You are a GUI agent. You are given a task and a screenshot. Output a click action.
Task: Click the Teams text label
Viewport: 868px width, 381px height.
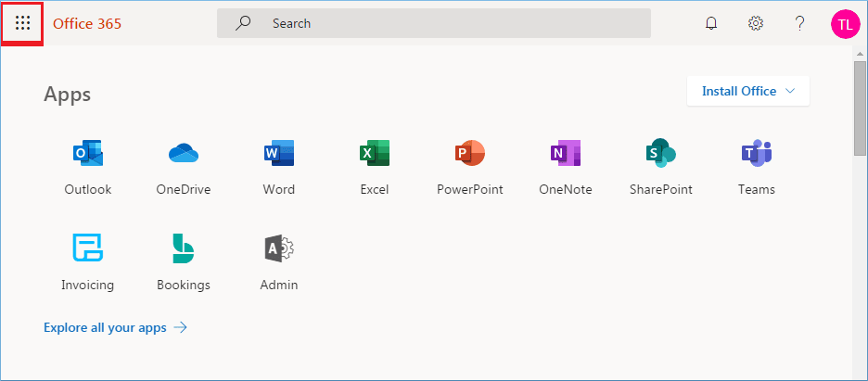click(756, 190)
